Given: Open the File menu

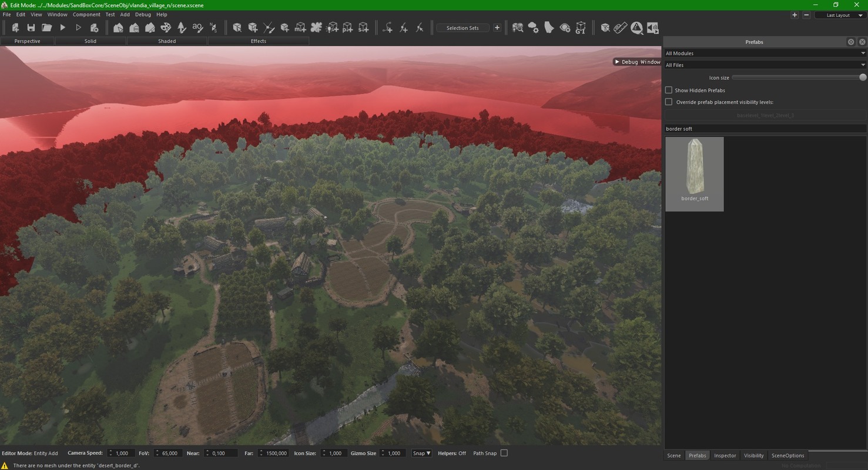Looking at the screenshot, I should tap(7, 14).
